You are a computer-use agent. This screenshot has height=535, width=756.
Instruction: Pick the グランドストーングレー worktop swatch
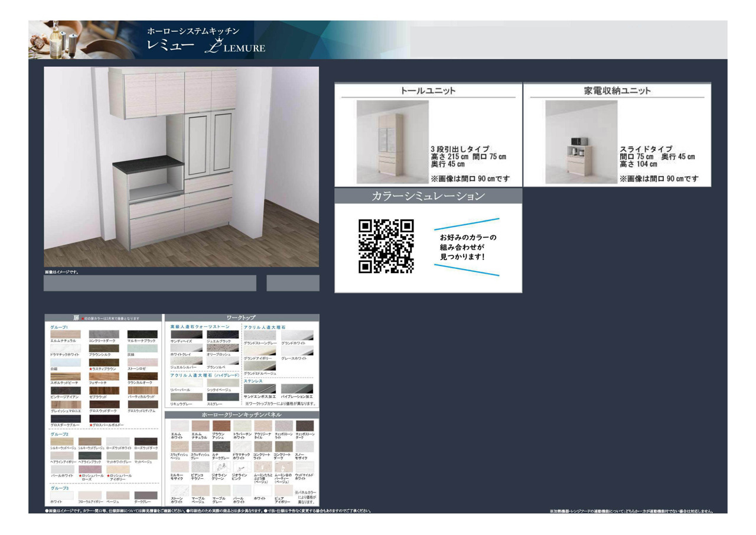[260, 335]
